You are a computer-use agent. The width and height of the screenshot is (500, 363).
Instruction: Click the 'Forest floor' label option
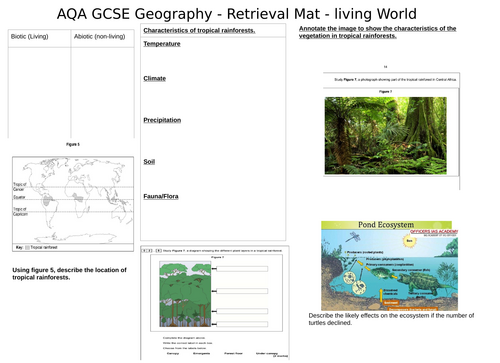[233, 353]
